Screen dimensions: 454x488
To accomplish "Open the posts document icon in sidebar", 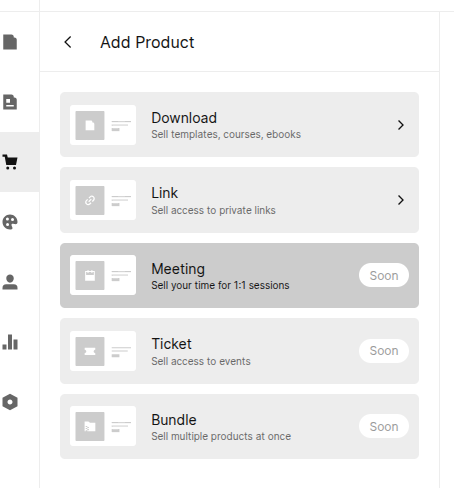I will [10, 102].
